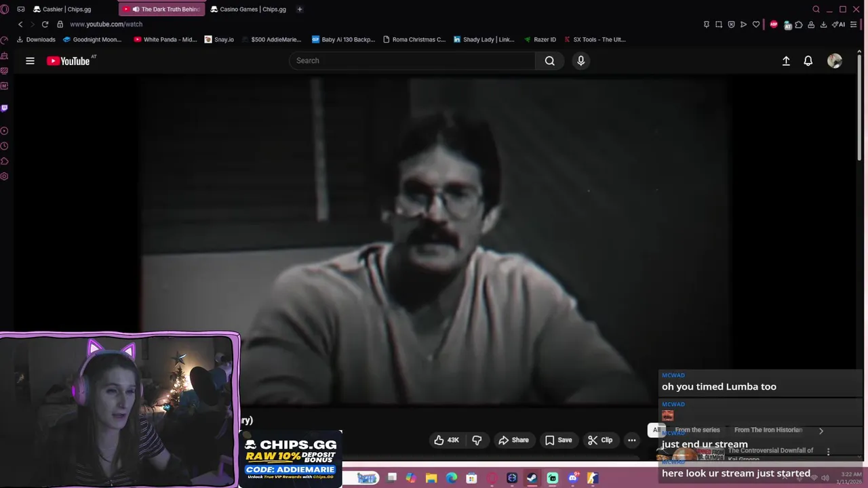Open the Roma Christmas C... bookmark
This screenshot has width=868, height=488.
coord(414,39)
